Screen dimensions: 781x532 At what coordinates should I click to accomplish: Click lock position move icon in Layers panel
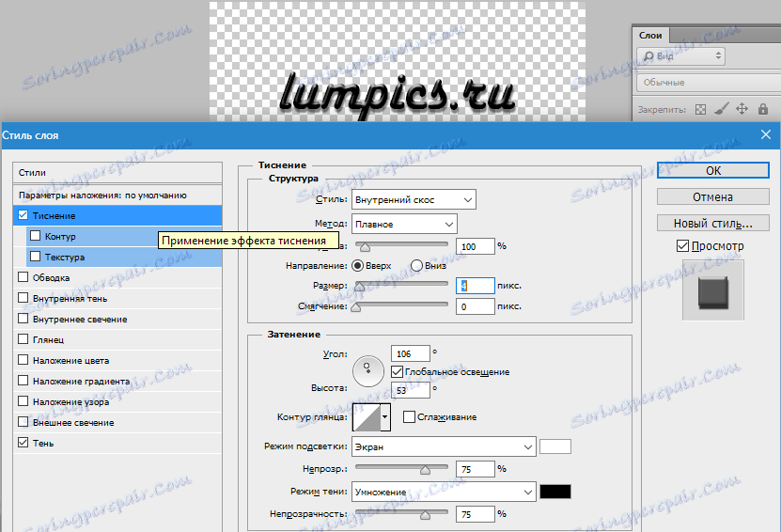coord(742,109)
